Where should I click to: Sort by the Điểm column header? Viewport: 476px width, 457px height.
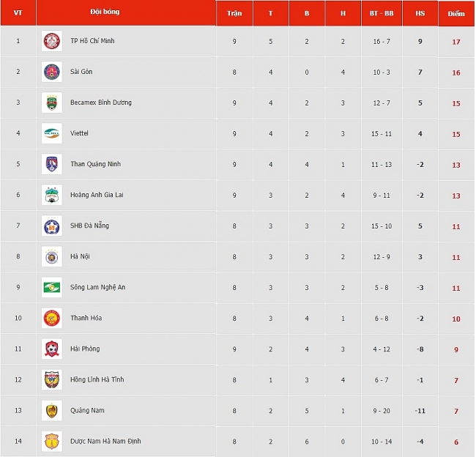pyautogui.click(x=456, y=13)
